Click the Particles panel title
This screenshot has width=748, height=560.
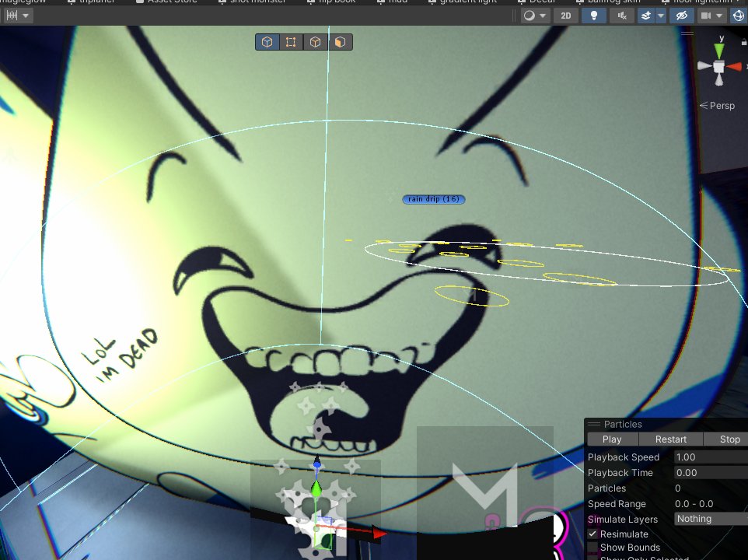[623, 424]
